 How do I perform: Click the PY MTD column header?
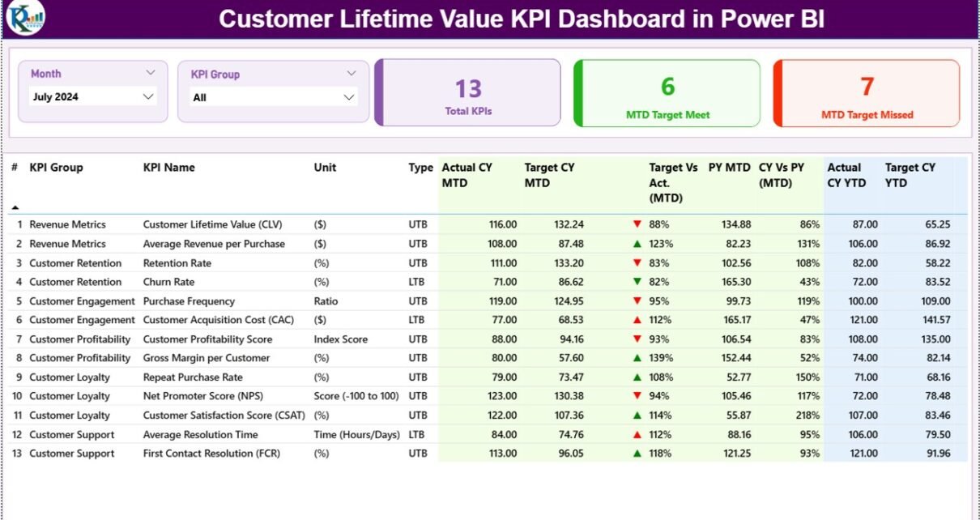[x=729, y=168]
